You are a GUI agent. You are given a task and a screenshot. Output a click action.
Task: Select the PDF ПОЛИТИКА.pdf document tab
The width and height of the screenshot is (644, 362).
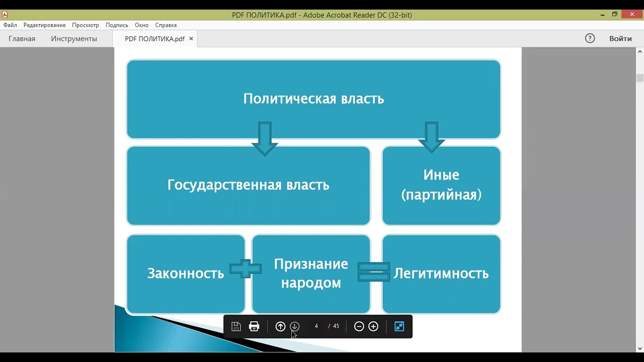[x=154, y=39]
